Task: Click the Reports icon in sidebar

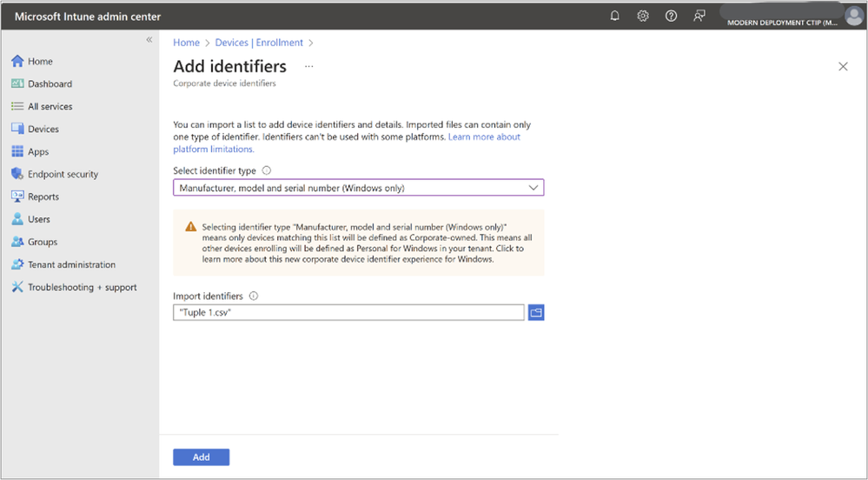Action: click(x=17, y=197)
